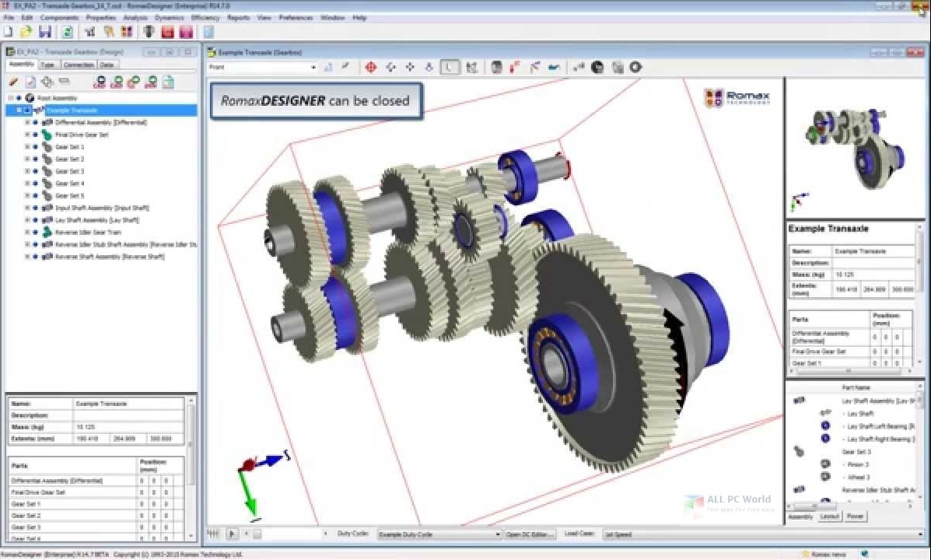Click the Lay Shaft Left Bearing blue icon
The width and height of the screenshot is (931, 560).
(x=825, y=425)
